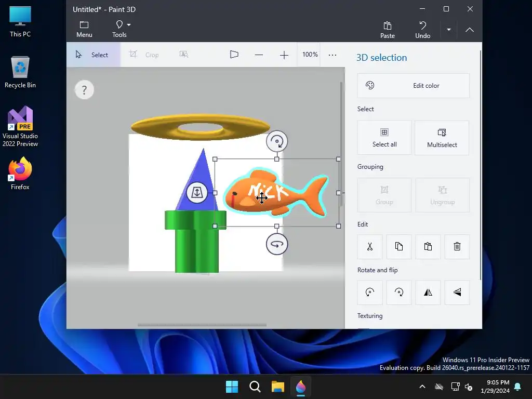Launch the Firefox desktop shortcut
Screen dimensions: 532x399
click(20, 174)
